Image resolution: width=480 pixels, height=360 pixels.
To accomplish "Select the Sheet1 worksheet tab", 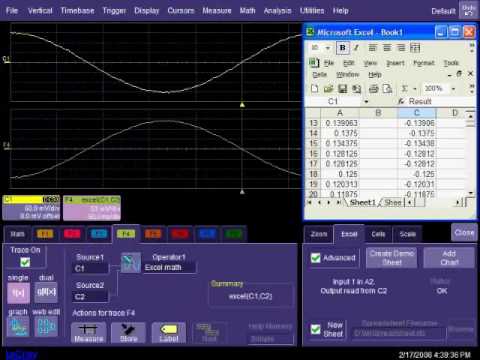I will [x=362, y=202].
